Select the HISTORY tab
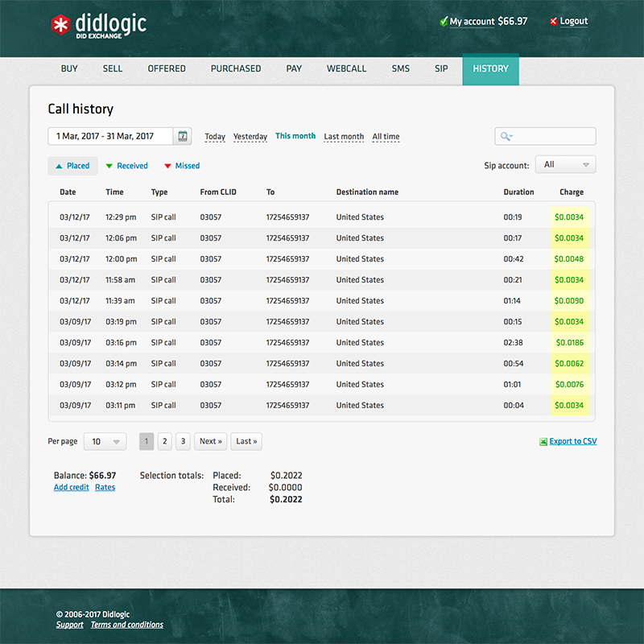The height and width of the screenshot is (644, 644). click(x=491, y=69)
